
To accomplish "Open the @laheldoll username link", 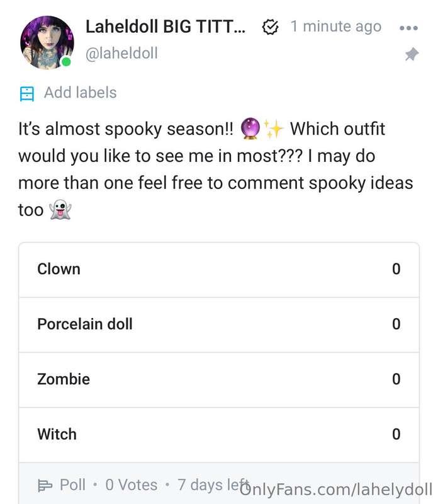I will click(121, 54).
